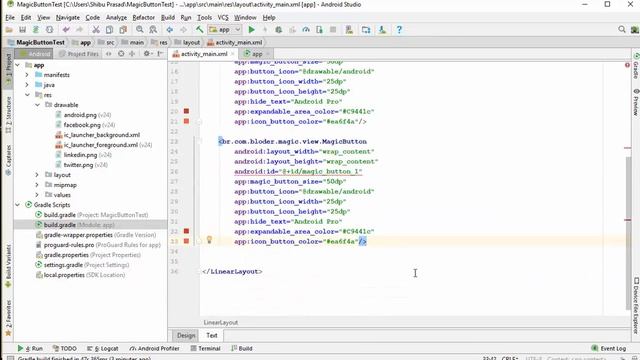Screen dimensions: 640x360
Task: Open the Logcat tool window
Action: tap(102, 349)
